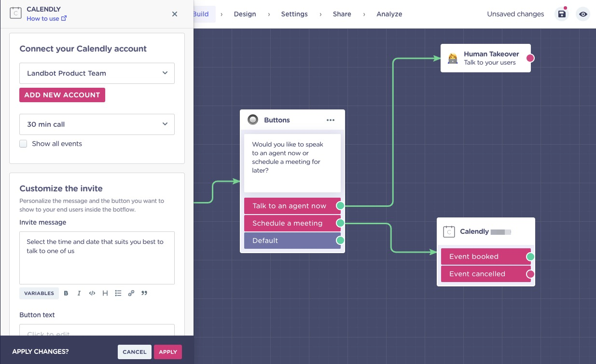Switch to the Build tab

(x=201, y=14)
